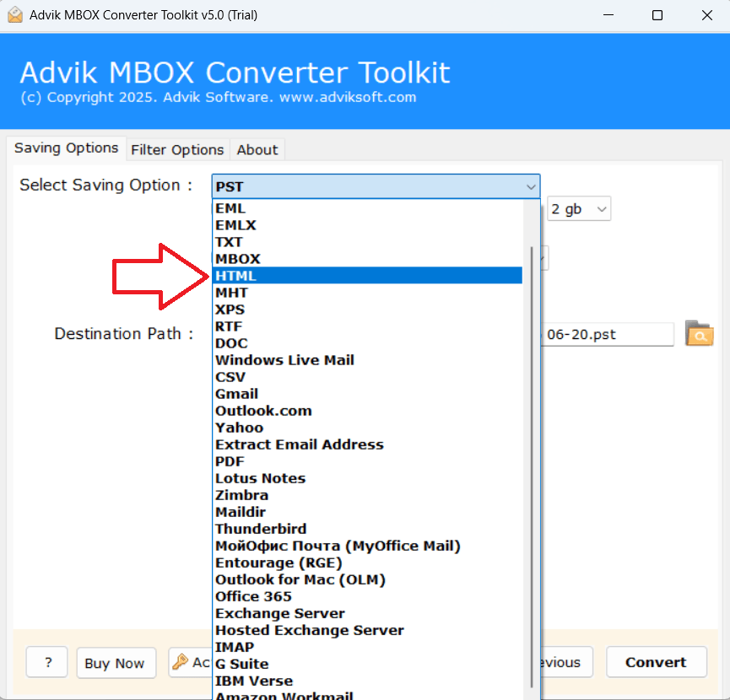
Task: Pick Office 365 from the list
Action: coord(367,596)
